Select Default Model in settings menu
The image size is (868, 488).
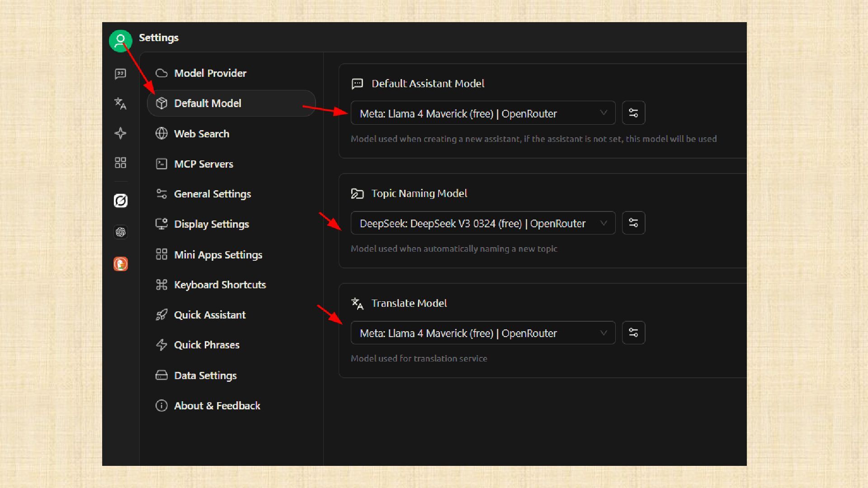pyautogui.click(x=231, y=103)
